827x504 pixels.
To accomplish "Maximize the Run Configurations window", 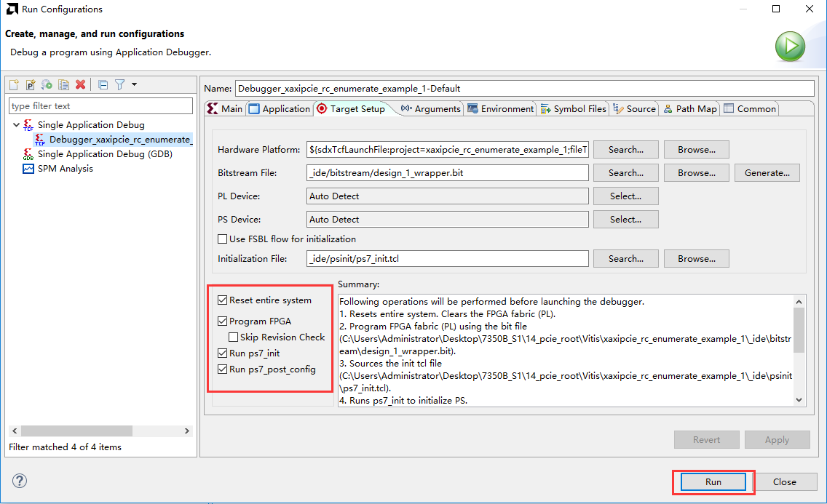I will point(776,9).
